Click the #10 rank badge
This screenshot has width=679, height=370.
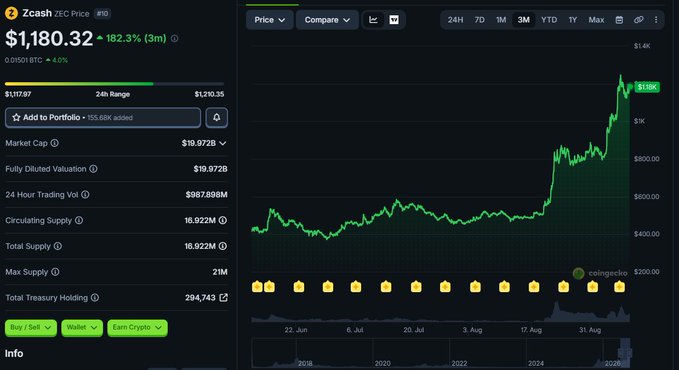coord(103,14)
